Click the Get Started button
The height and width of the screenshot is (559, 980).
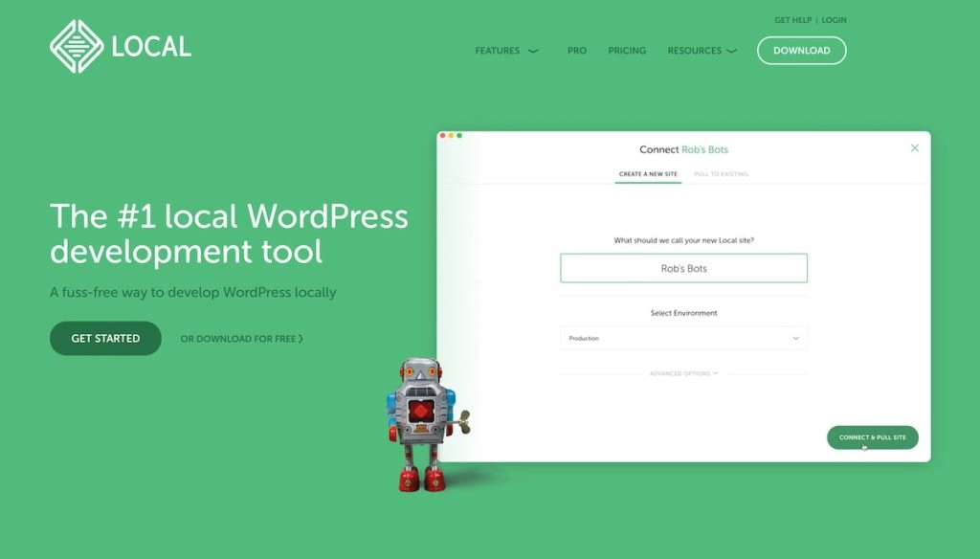coord(105,338)
